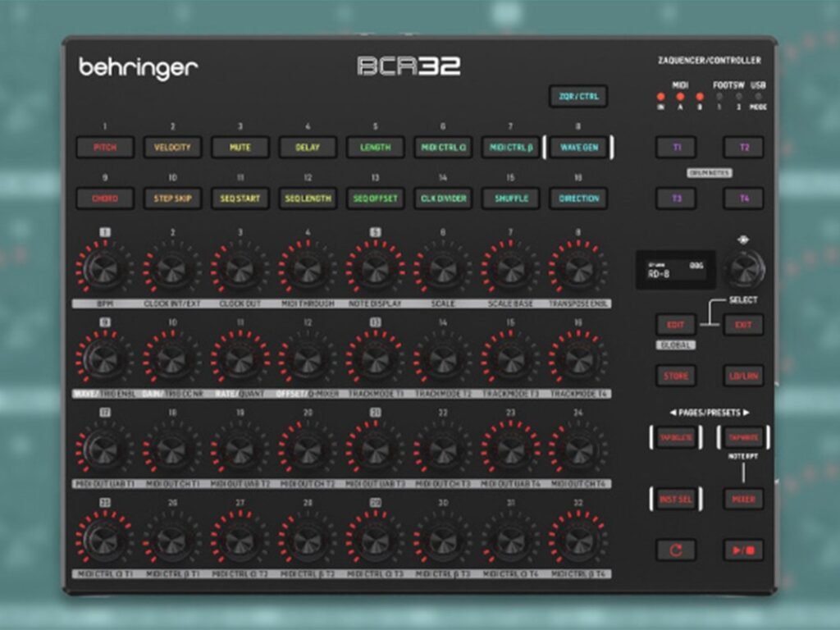840x630 pixels.
Task: Click the SEQ OFFSET button
Action: tap(375, 199)
